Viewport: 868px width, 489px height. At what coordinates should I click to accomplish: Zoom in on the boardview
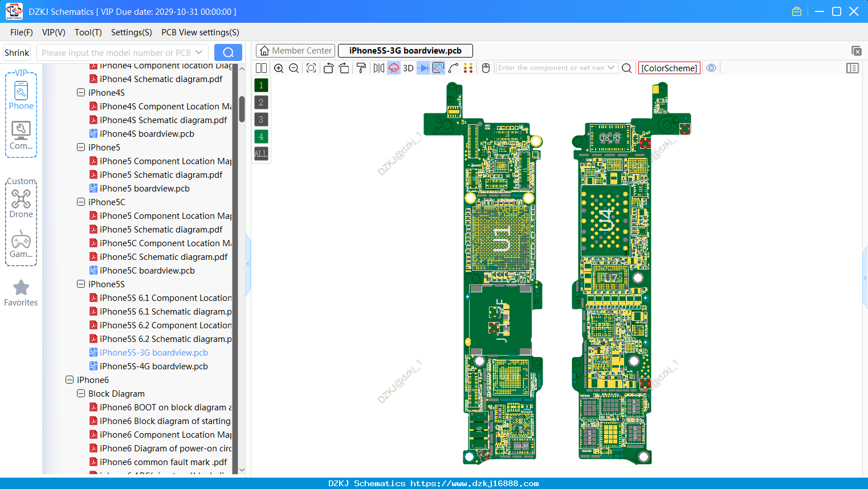[279, 68]
